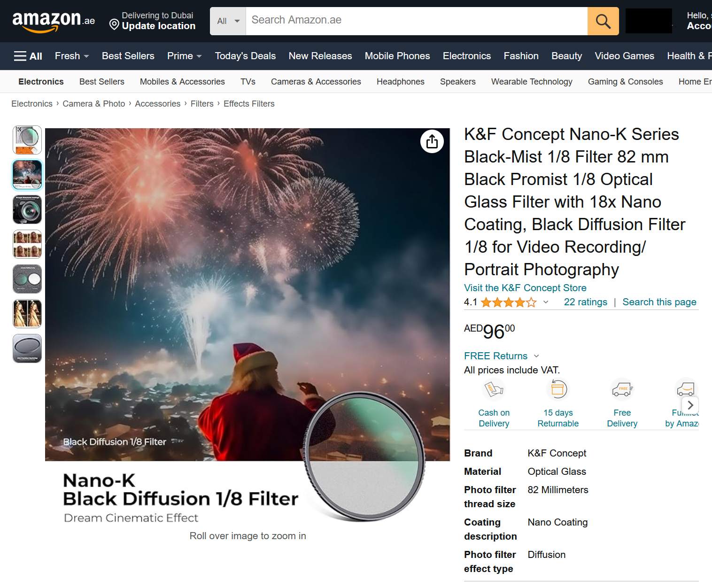Open Mobile Phones menu item

pos(397,56)
